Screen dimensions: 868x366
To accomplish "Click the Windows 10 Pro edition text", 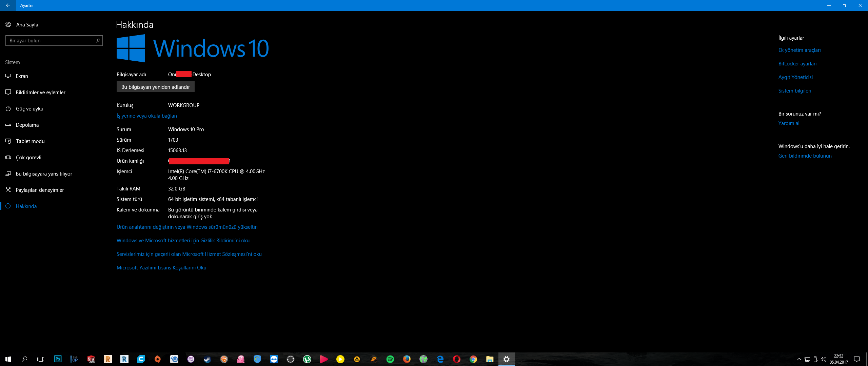I will click(x=186, y=129).
